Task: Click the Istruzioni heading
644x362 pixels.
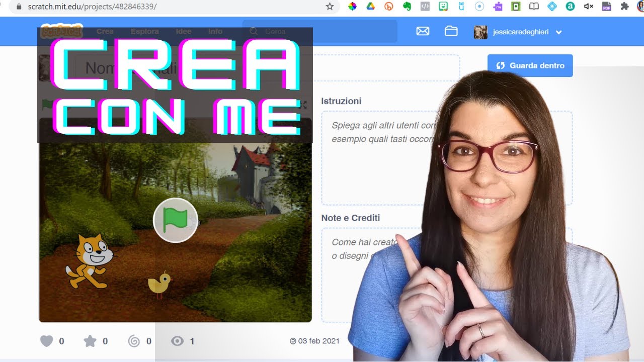Action: click(341, 101)
